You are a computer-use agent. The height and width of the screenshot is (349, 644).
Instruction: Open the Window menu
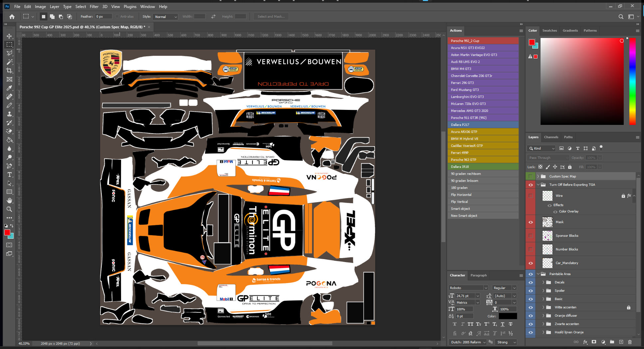tap(147, 6)
